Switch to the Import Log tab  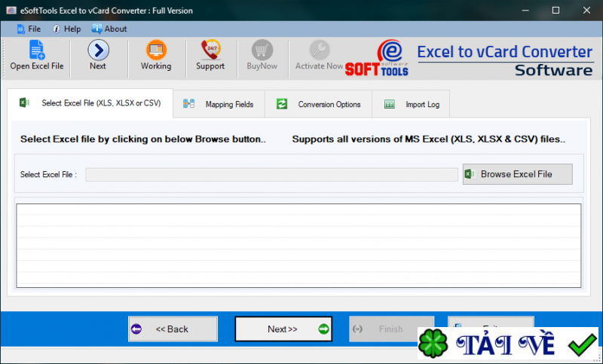pos(411,104)
